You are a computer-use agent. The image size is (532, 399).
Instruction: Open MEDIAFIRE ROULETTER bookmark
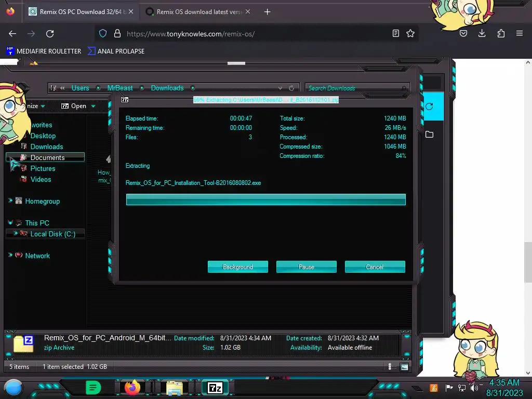[44, 51]
